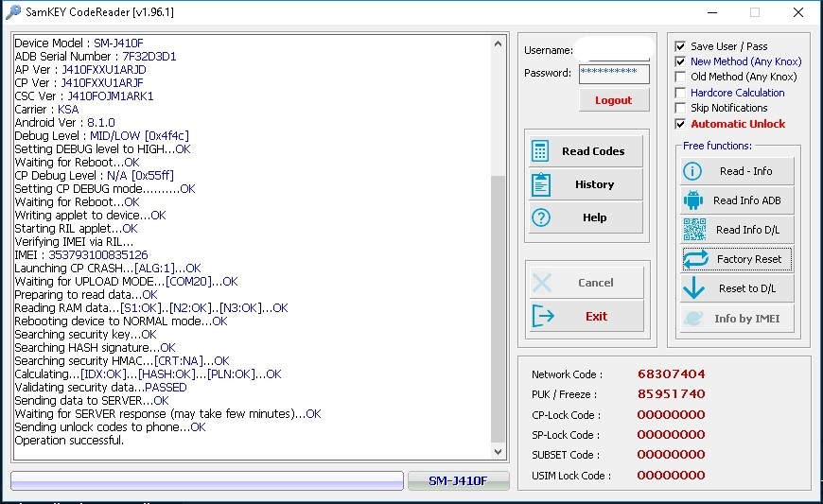Click the SUBSET Code value

pyautogui.click(x=671, y=454)
